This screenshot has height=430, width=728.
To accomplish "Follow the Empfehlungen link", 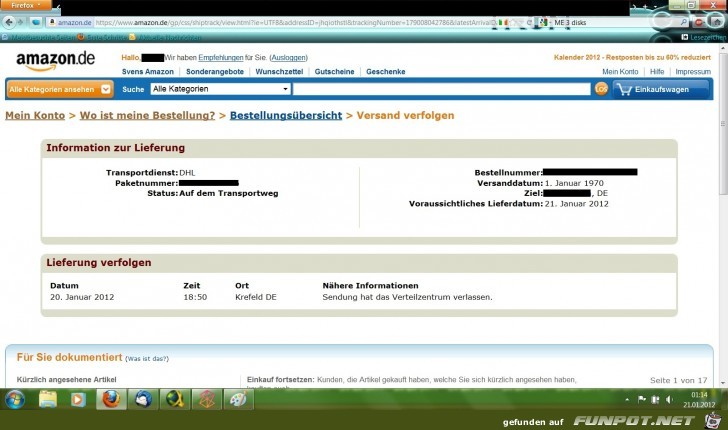I will (x=221, y=58).
